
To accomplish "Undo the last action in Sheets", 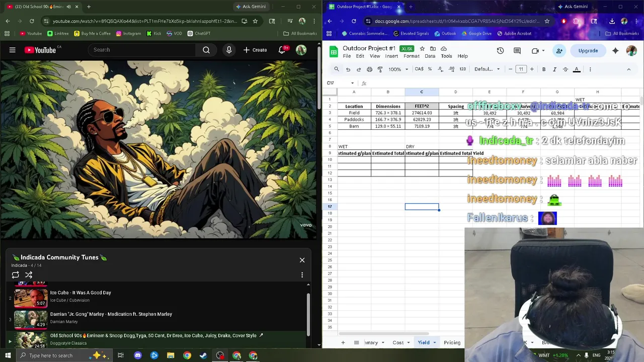I will click(348, 69).
